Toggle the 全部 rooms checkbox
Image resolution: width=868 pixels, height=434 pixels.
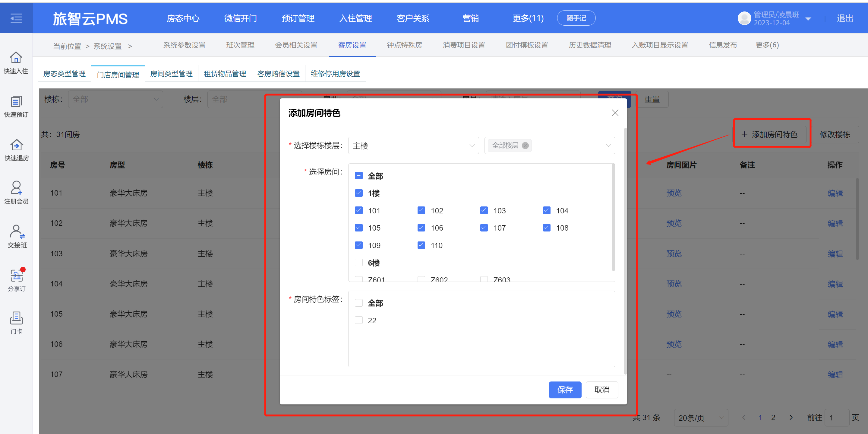358,176
